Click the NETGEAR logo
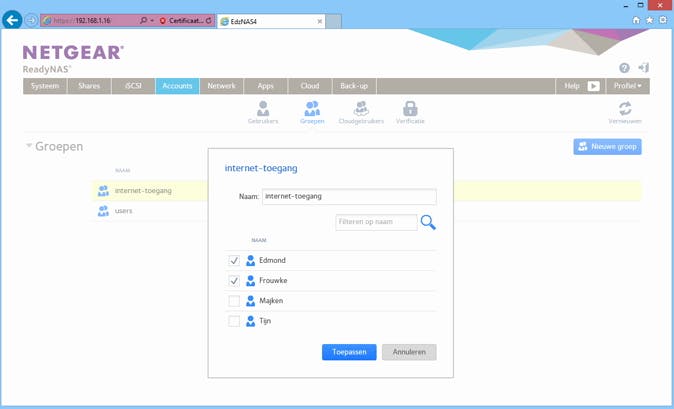The image size is (674, 409). (73, 52)
